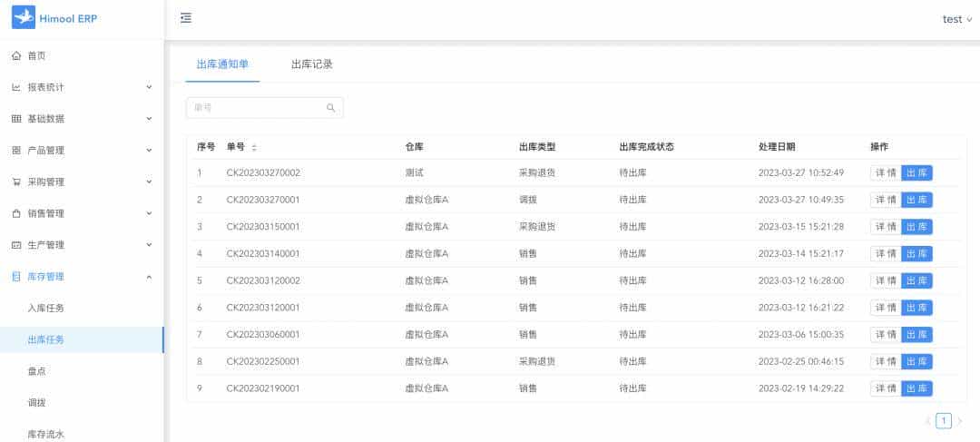Click the Himool ERP logo icon

(24, 17)
